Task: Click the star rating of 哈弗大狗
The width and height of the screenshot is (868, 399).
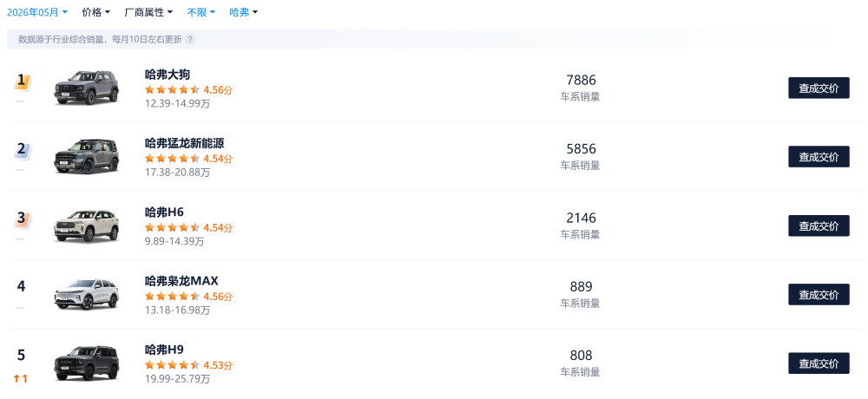Action: click(172, 89)
